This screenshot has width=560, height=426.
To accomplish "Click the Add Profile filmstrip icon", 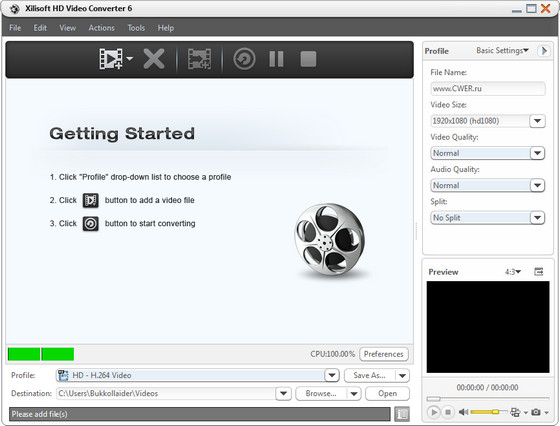I will point(199,59).
